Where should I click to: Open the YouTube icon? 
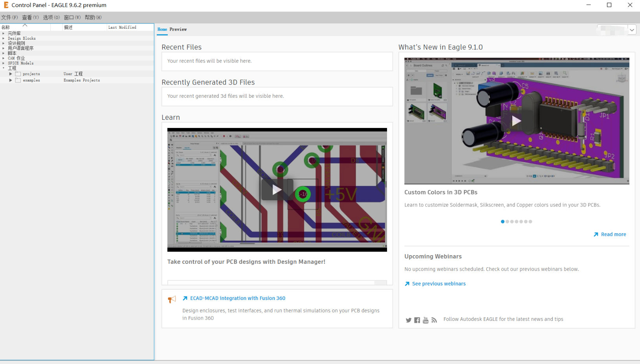[425, 320]
